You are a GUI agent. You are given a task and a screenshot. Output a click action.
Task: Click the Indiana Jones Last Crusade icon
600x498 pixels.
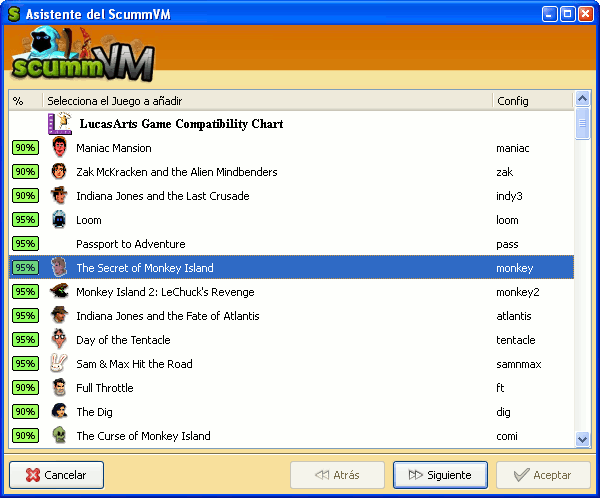[59, 196]
